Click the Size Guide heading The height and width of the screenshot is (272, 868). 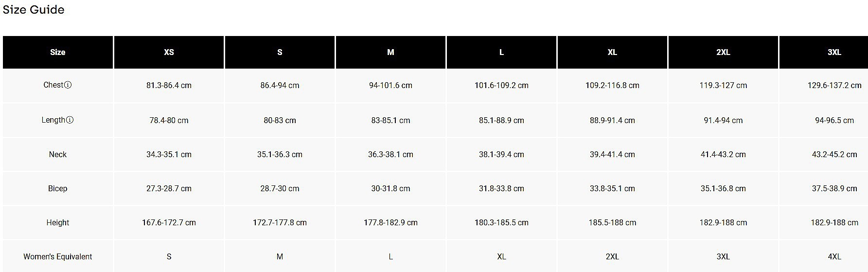point(34,10)
